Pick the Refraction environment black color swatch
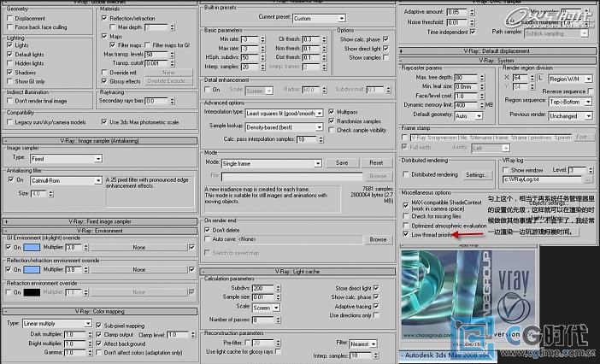600x364 pixels. pos(32,292)
